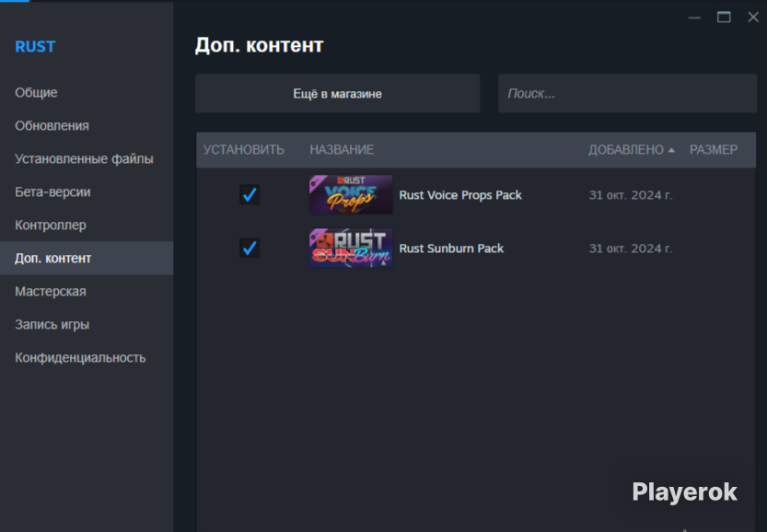This screenshot has width=767, height=532.
Task: Click the Ещё в магазине button
Action: 338,93
